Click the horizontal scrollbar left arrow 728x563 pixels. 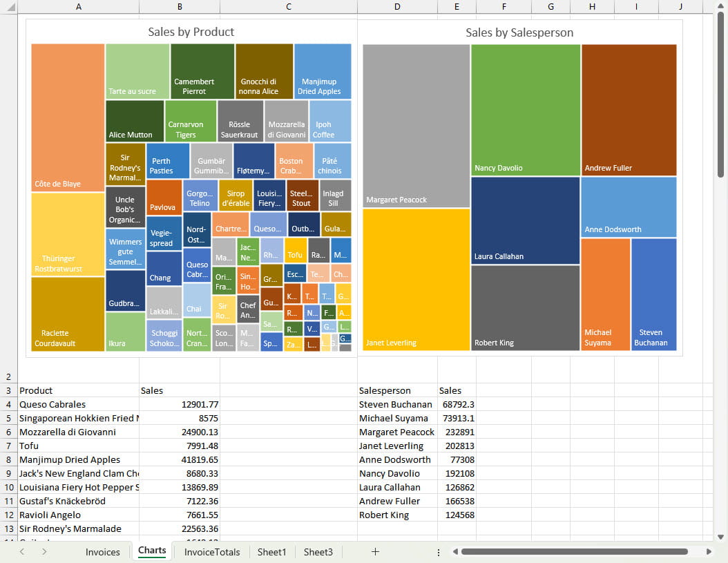click(x=455, y=552)
